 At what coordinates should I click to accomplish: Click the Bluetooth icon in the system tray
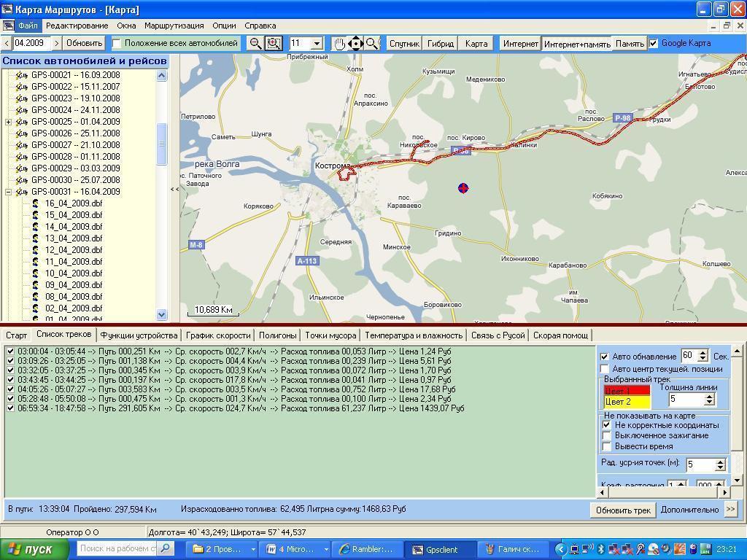(x=601, y=550)
